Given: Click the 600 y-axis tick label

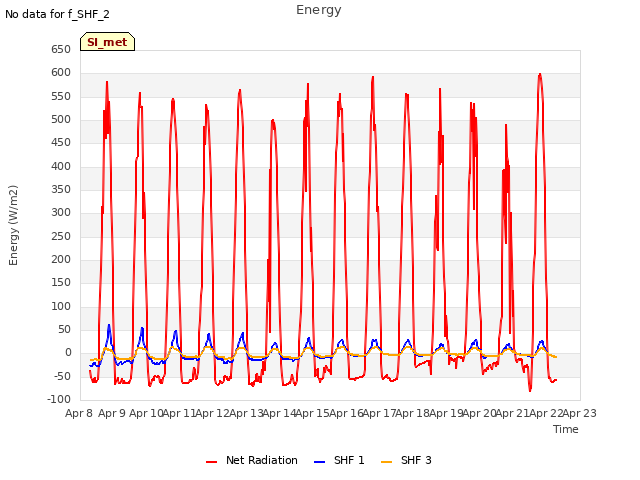Looking at the screenshot, I should [x=61, y=73].
